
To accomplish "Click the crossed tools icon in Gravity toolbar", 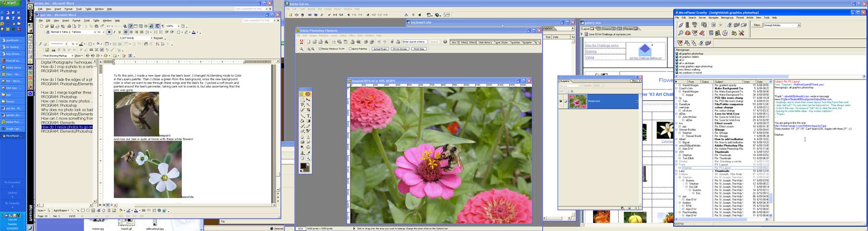I will (741, 33).
